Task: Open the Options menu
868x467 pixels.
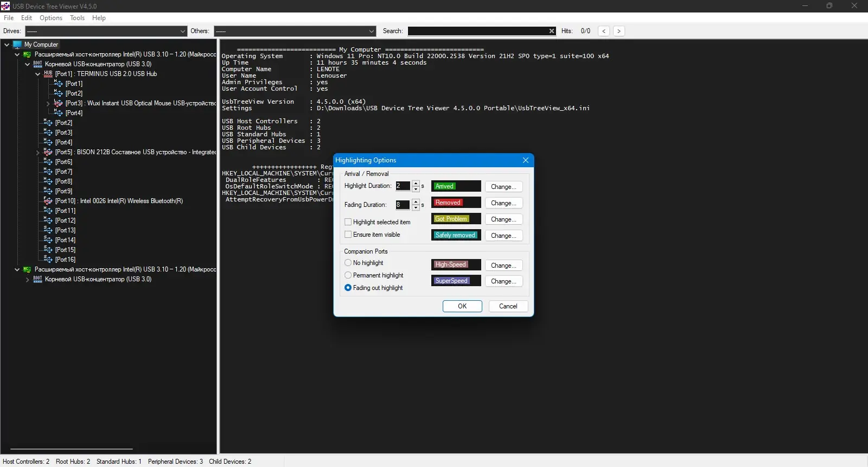Action: pyautogui.click(x=51, y=18)
